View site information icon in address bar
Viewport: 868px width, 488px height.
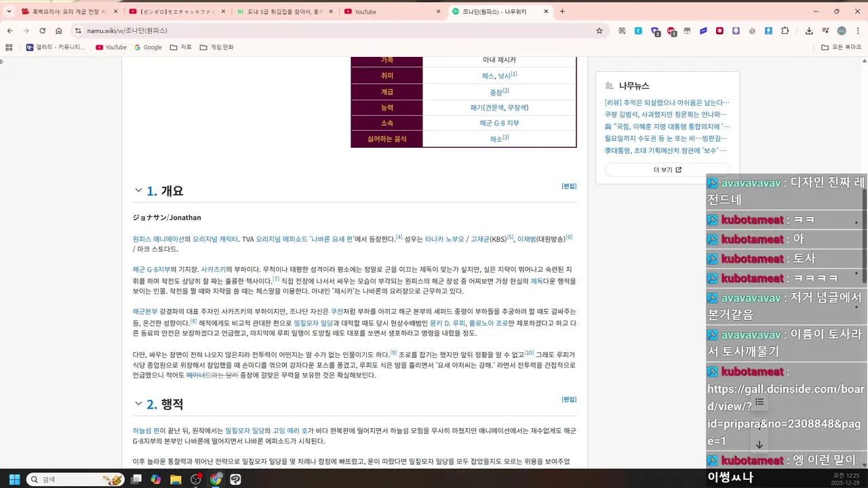pyautogui.click(x=78, y=30)
